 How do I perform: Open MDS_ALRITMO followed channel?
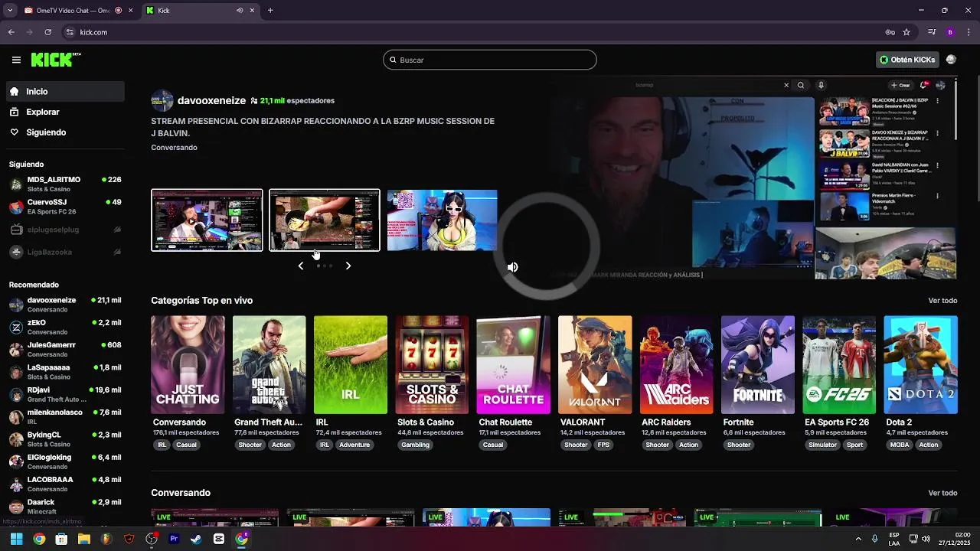[65, 184]
